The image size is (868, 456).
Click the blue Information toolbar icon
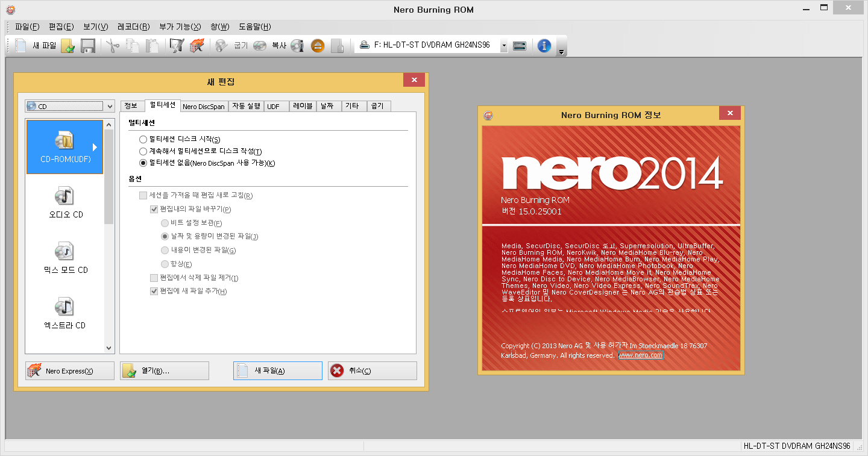click(544, 46)
